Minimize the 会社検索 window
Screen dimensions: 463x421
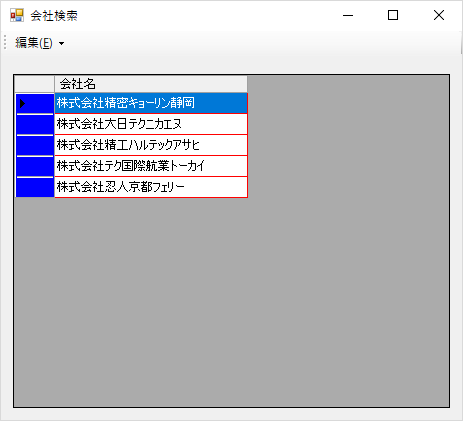(348, 15)
